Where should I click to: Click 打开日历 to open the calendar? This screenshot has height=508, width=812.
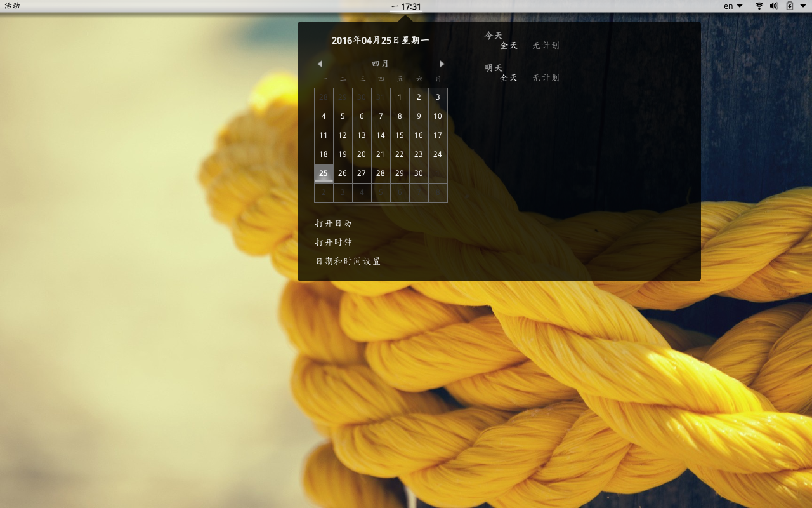coord(334,224)
